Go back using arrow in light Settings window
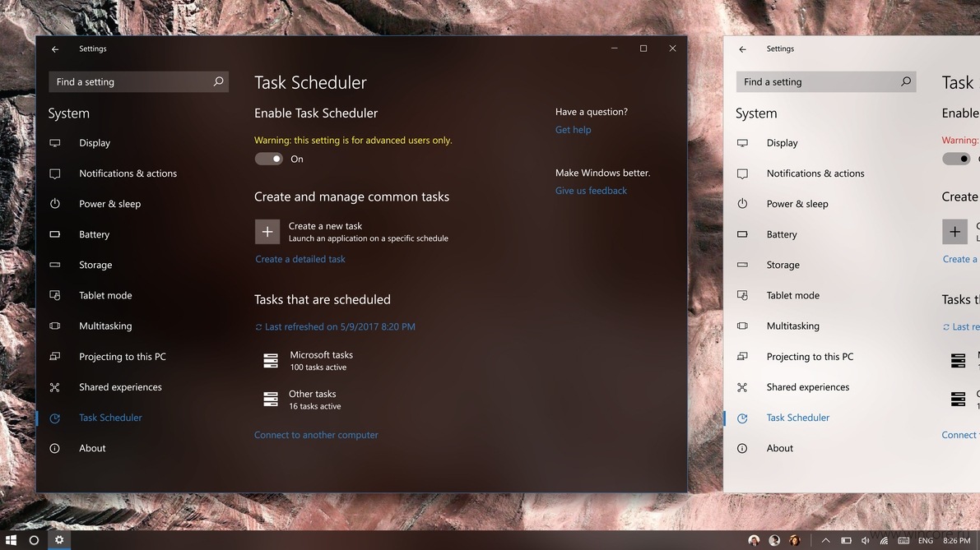 [742, 49]
